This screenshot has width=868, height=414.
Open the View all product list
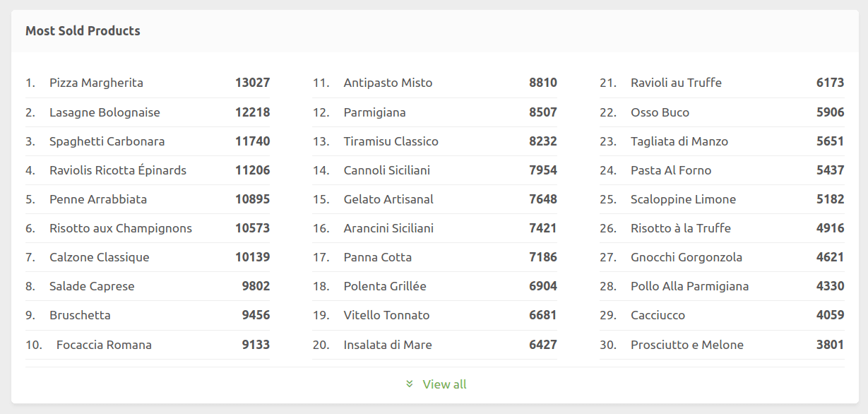(x=444, y=384)
